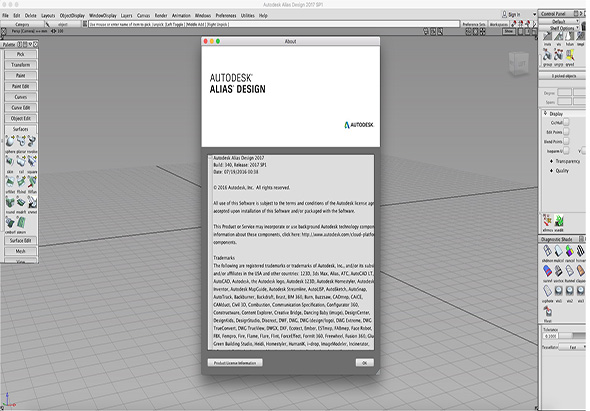Image resolution: width=590 pixels, height=411 pixels.
Task: Expand the Curves palette section
Action: coord(20,97)
